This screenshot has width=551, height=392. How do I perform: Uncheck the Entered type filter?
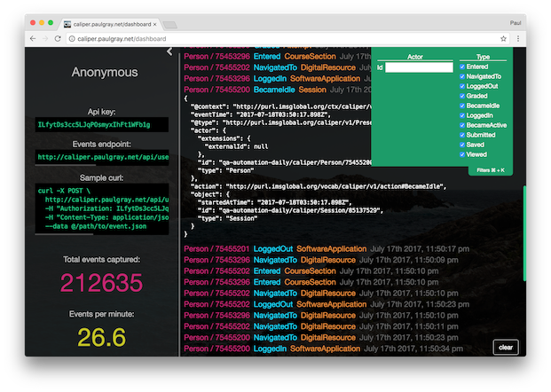pos(462,67)
